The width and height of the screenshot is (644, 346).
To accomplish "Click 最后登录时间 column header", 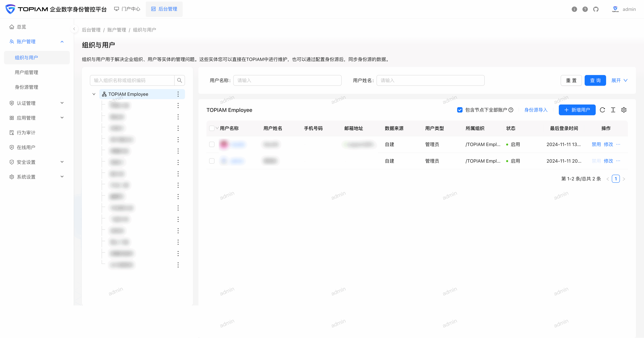I will (x=564, y=128).
